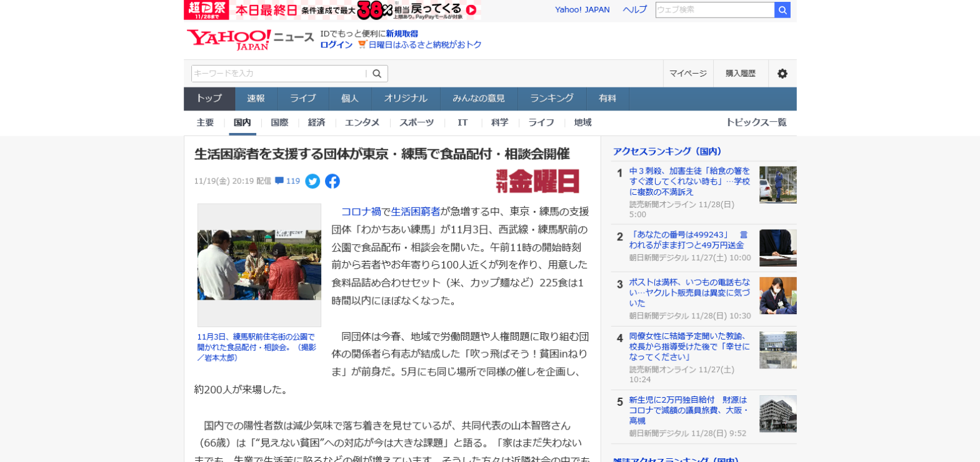Share article on Twitter
Screen dimensions: 980x462
(312, 182)
